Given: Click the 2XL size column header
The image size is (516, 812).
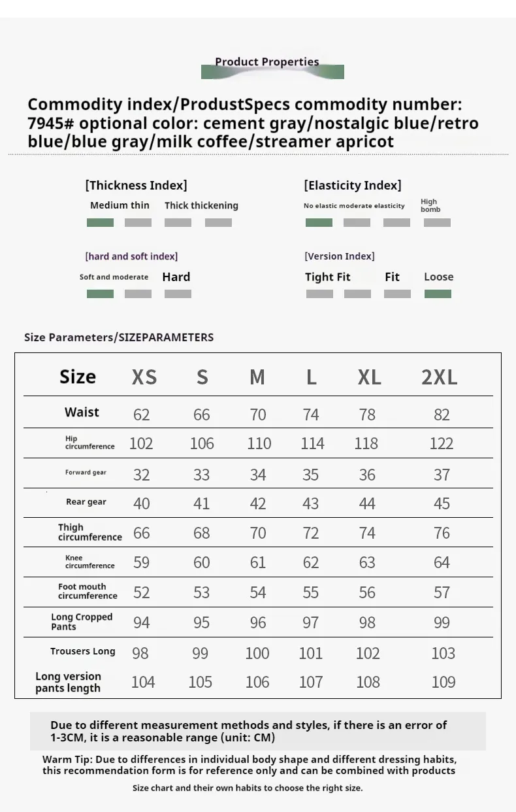Looking at the screenshot, I should pyautogui.click(x=440, y=377).
